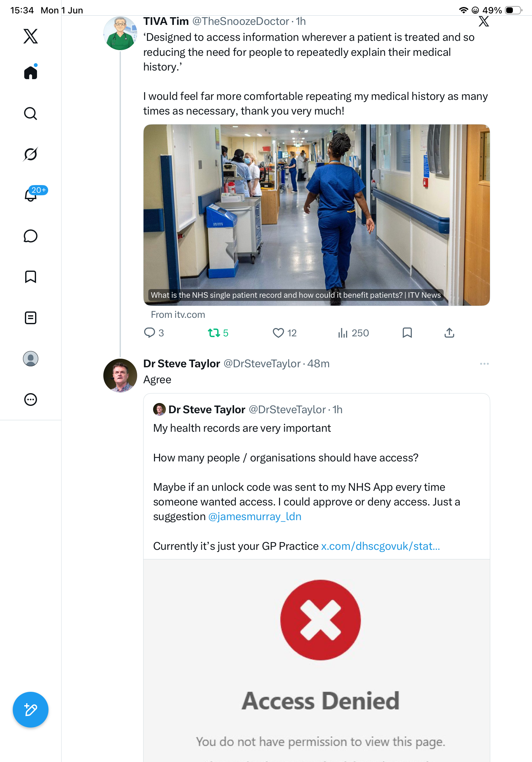
Task: Open the ITV News article image card
Action: (x=316, y=215)
